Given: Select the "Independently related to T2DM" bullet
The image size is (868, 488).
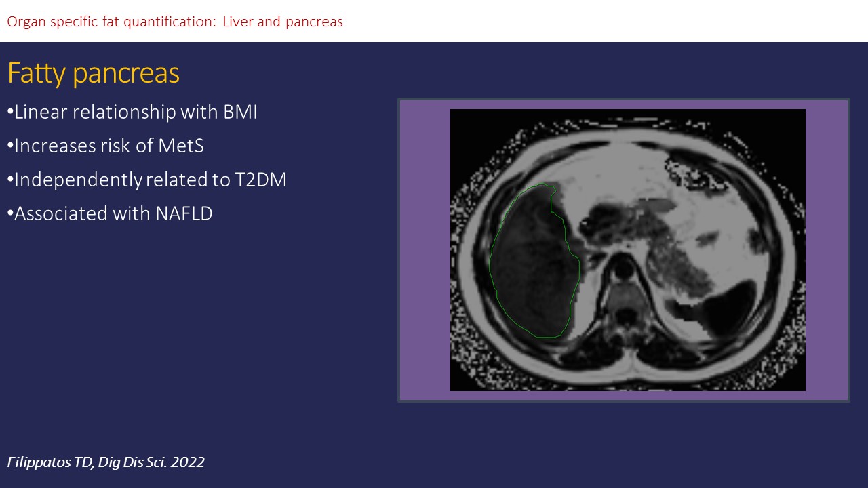Looking at the screenshot, I should (146, 180).
